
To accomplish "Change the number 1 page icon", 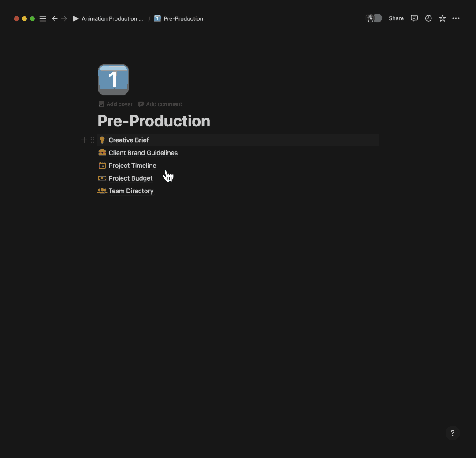I will [x=113, y=80].
